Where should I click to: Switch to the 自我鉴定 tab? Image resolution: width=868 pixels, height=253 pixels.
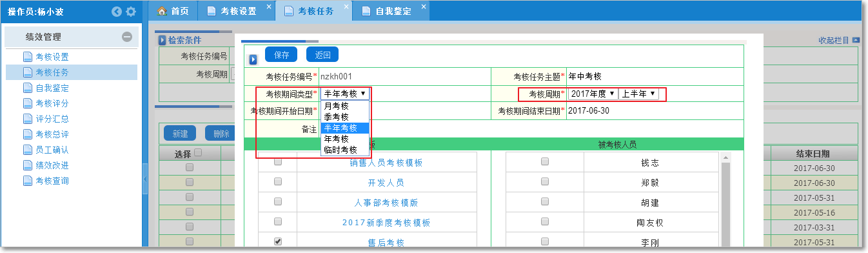pos(391,11)
